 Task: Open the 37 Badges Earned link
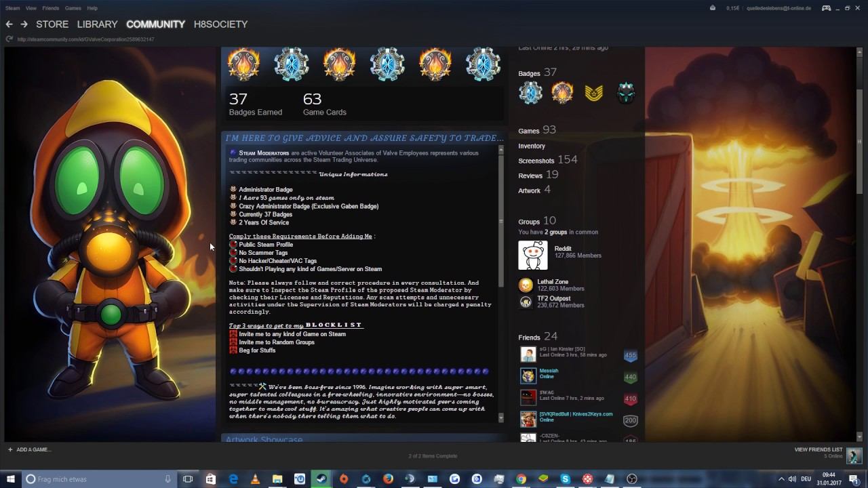click(256, 104)
